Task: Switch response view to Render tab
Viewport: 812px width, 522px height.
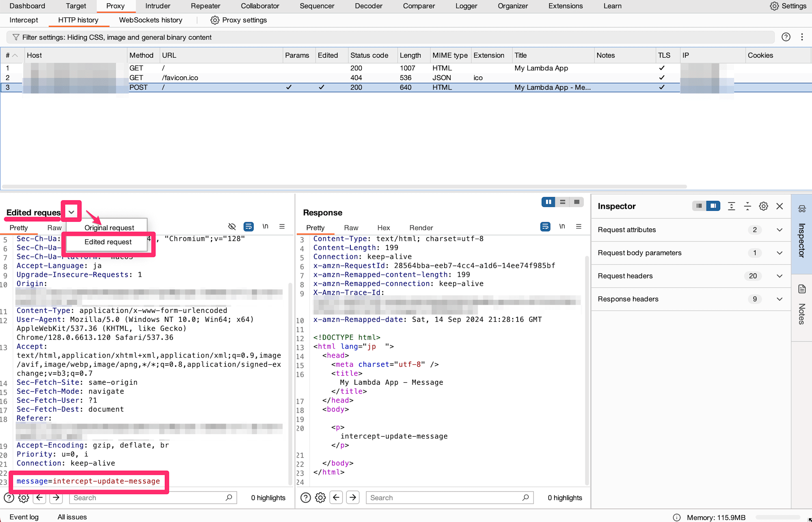Action: (421, 227)
